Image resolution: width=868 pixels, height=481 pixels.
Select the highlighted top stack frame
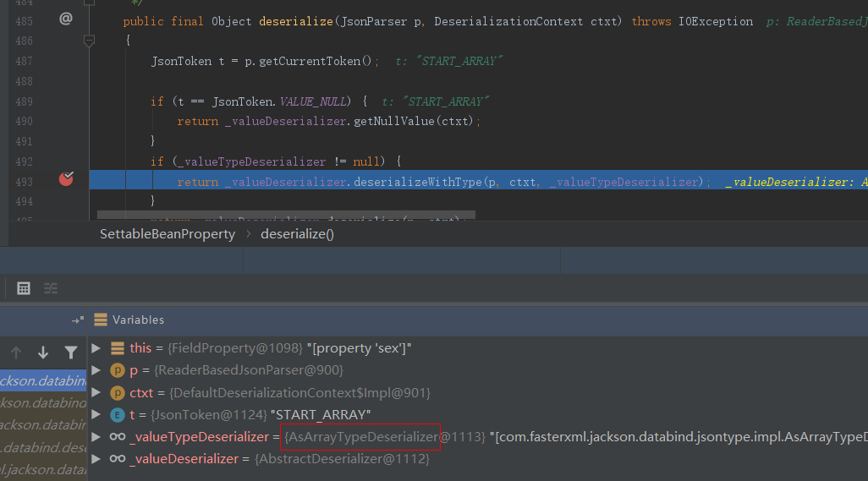[42, 380]
